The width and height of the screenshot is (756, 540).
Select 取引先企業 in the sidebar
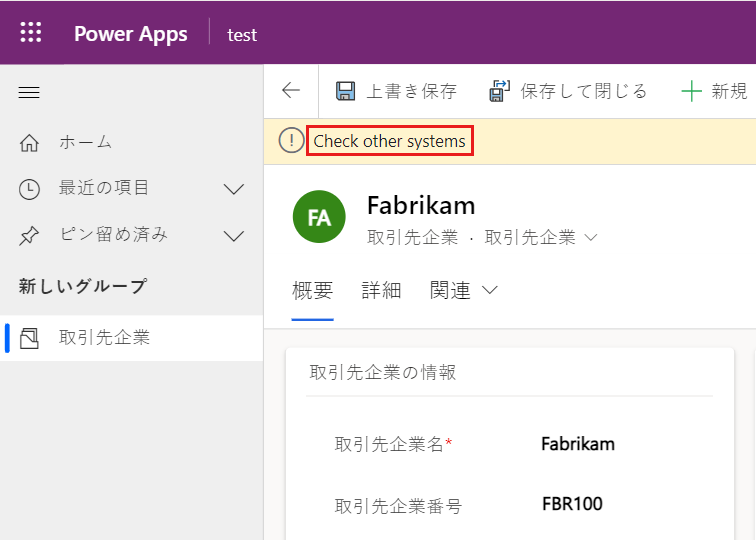tap(104, 338)
